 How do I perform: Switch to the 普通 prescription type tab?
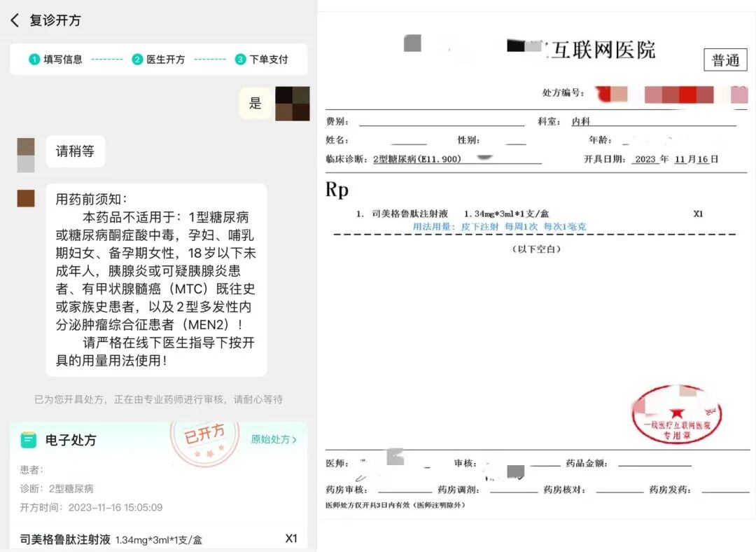point(725,60)
